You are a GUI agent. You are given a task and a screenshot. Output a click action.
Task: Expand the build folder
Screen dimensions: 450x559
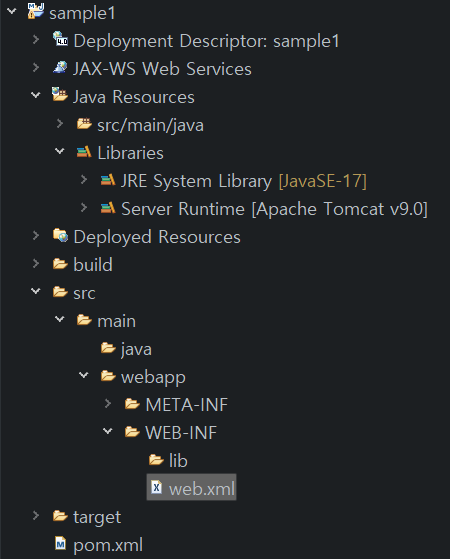(x=36, y=263)
